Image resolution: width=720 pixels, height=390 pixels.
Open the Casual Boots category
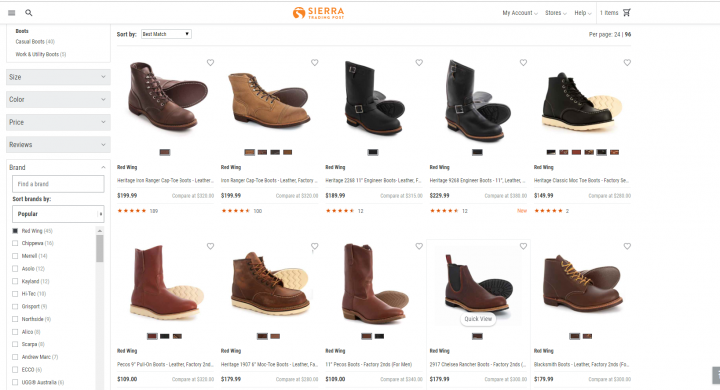35,41
